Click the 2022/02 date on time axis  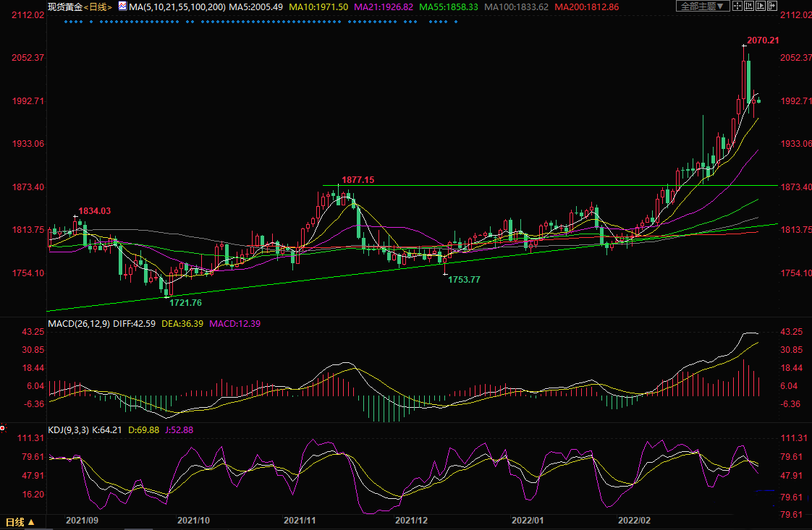[634, 520]
